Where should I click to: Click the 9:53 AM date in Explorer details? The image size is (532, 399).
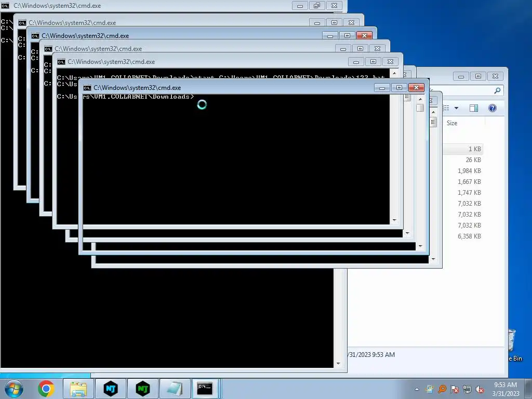point(371,354)
